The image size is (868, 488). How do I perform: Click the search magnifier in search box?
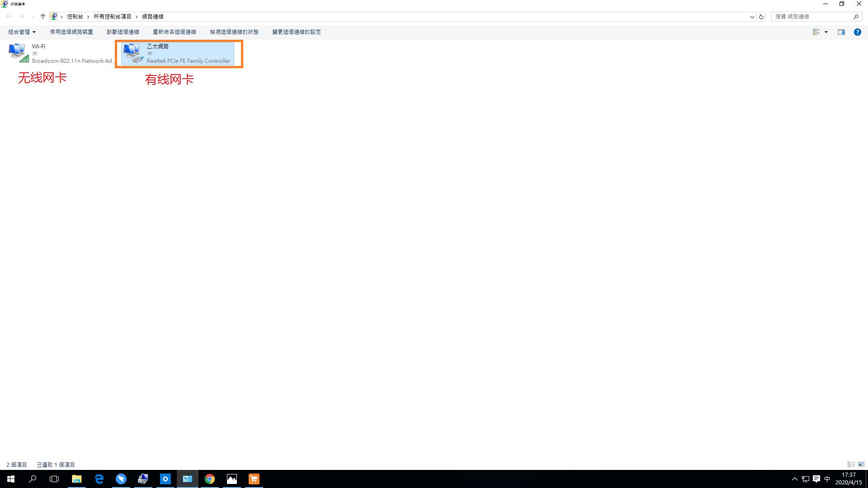[x=856, y=17]
